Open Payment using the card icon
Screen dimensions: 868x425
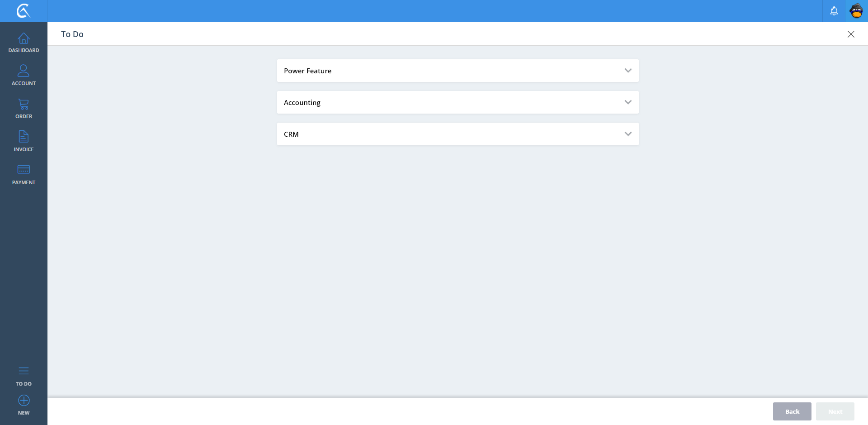tap(24, 170)
